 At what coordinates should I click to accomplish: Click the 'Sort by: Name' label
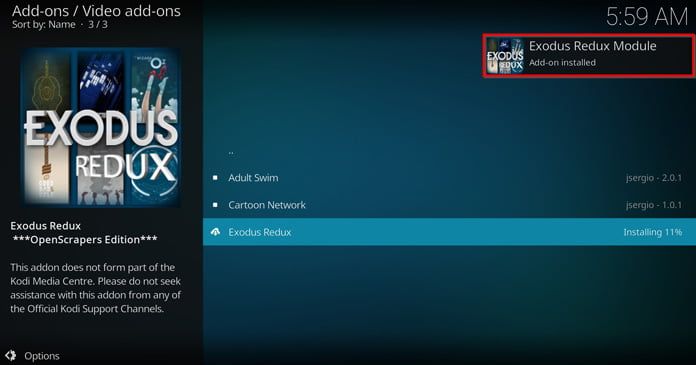click(44, 24)
